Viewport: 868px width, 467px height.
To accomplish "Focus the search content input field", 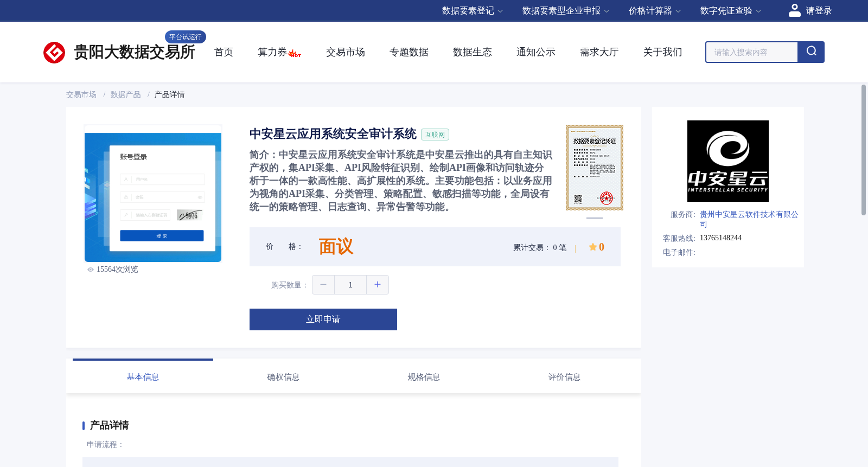I will coord(752,52).
